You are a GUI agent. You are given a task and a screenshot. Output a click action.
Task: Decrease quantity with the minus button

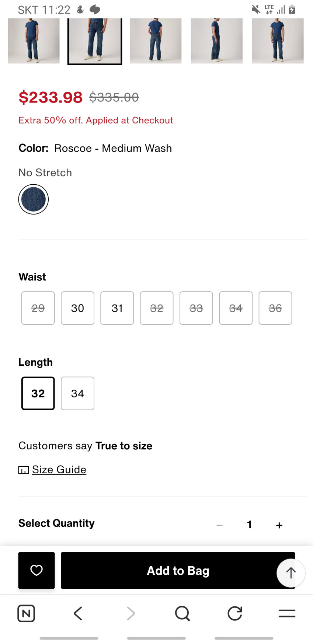(220, 525)
